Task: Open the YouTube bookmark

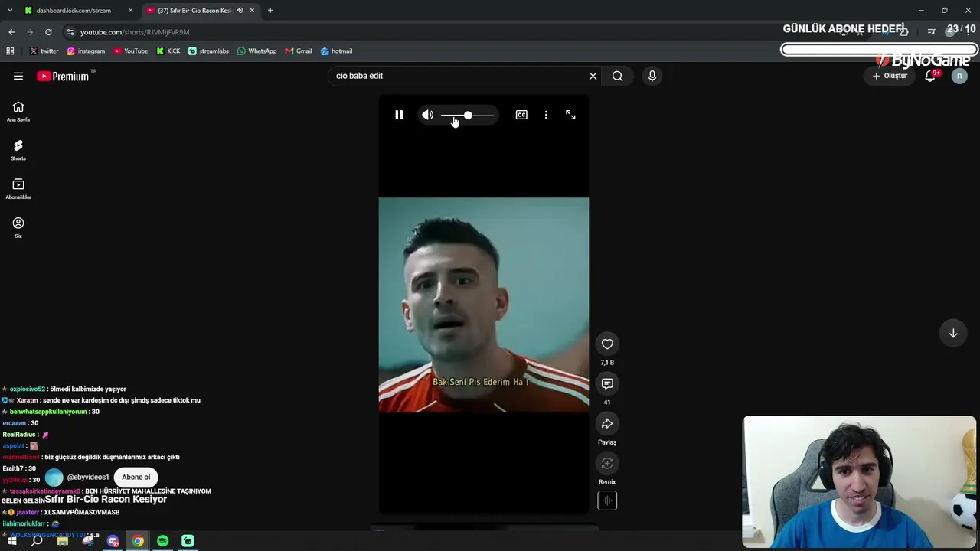Action: click(x=131, y=51)
